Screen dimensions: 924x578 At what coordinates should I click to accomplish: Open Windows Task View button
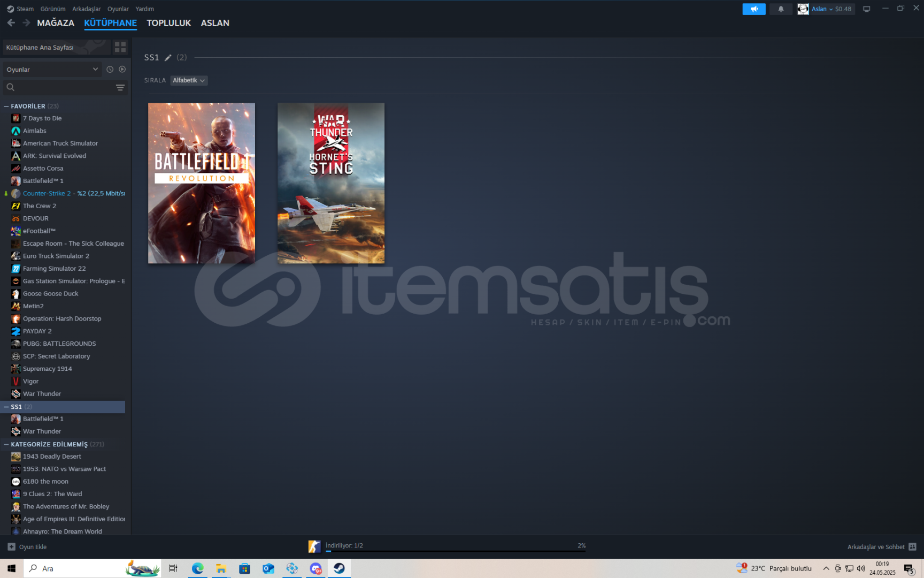point(173,568)
